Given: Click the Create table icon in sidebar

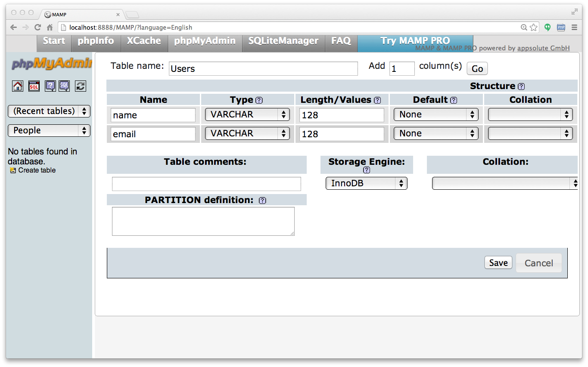Looking at the screenshot, I should tap(13, 170).
